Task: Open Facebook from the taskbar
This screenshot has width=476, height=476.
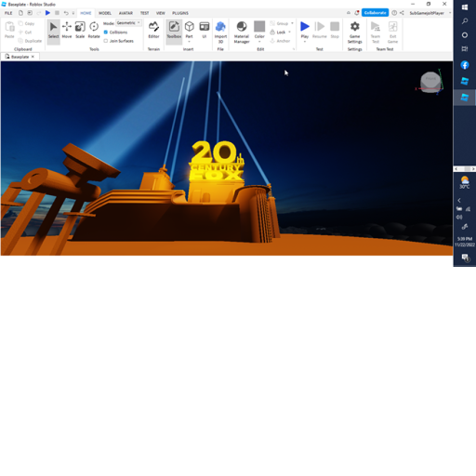Action: pyautogui.click(x=465, y=65)
